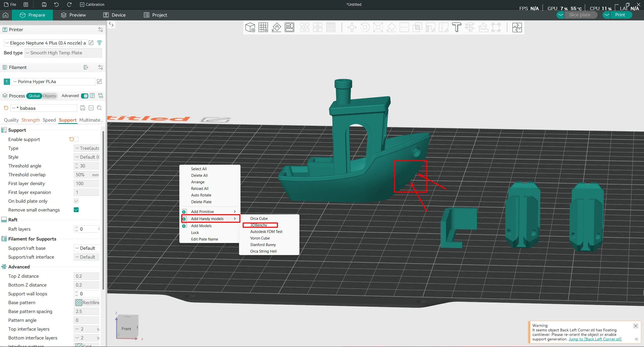
Task: Click the Arrange all objects toolbar icon
Action: pyautogui.click(x=289, y=27)
